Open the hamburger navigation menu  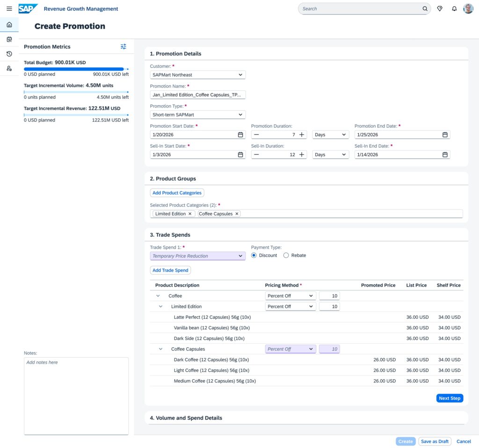9,8
